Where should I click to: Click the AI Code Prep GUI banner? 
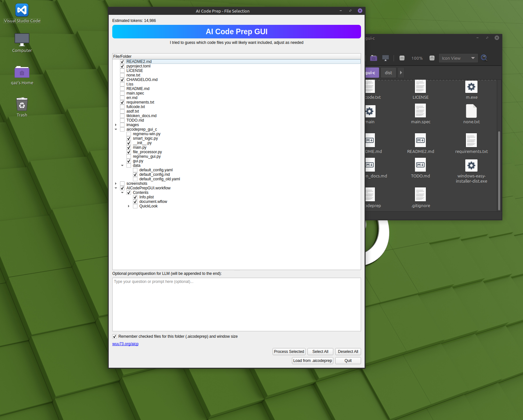(x=236, y=32)
